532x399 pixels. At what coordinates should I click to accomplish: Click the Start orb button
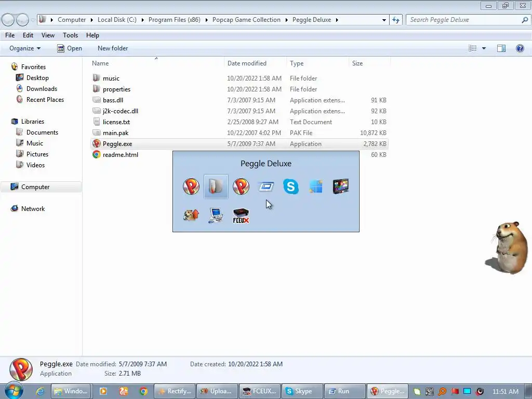(x=14, y=391)
